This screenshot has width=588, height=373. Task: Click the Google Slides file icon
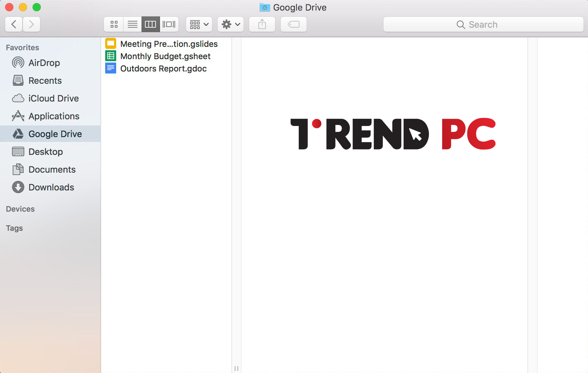click(x=111, y=43)
